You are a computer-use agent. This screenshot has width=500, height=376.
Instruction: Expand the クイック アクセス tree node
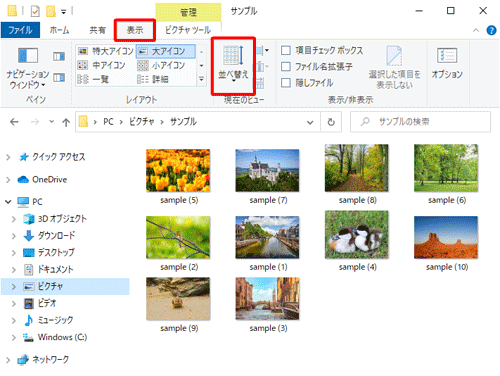(x=8, y=157)
